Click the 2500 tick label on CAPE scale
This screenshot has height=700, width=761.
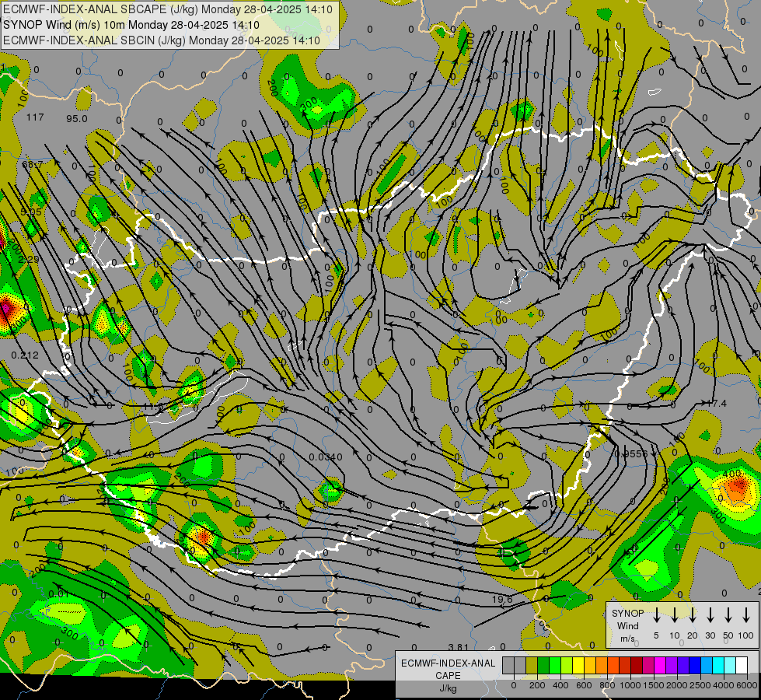pos(700,685)
